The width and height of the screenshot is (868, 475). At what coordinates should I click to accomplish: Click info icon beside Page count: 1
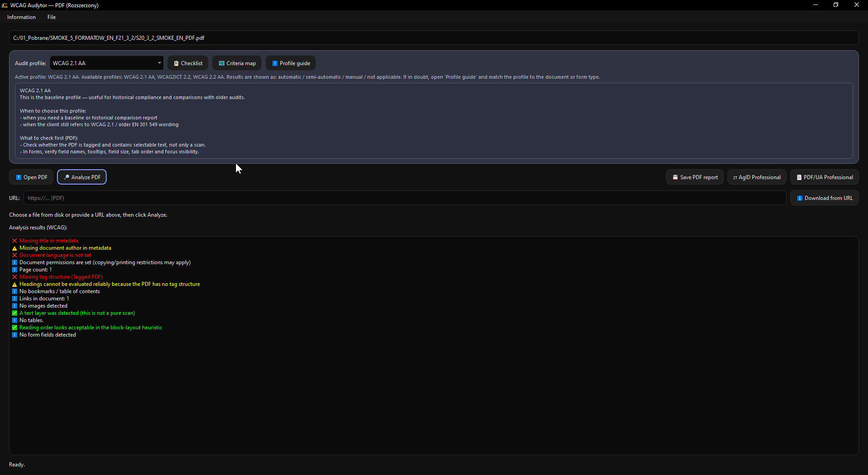(x=14, y=270)
